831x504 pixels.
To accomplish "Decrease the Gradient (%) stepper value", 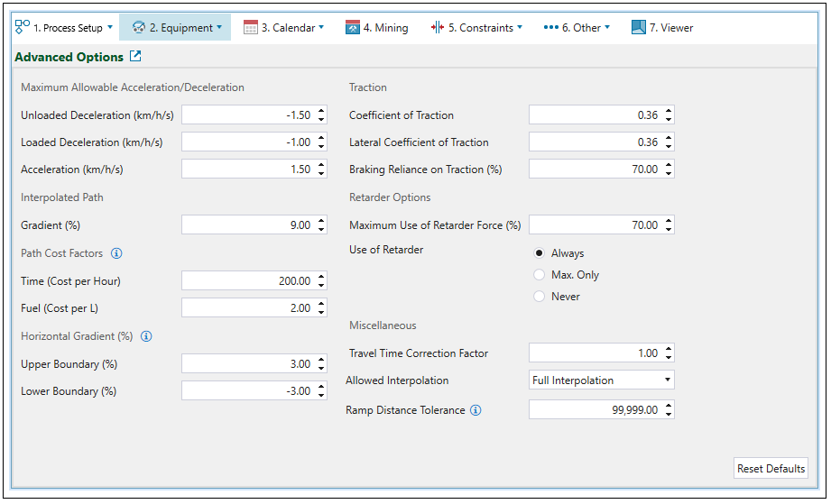I will click(x=321, y=229).
